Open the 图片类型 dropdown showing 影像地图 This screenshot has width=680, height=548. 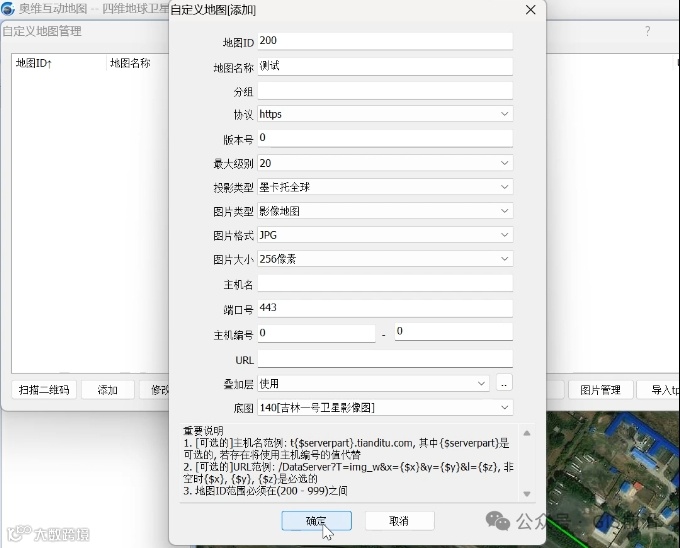click(385, 211)
